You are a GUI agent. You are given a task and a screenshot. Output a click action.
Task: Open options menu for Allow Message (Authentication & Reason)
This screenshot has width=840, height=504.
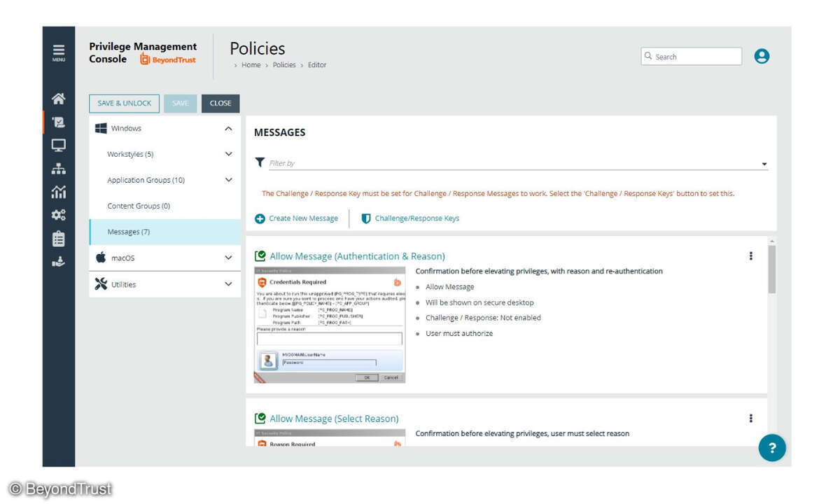tap(751, 256)
